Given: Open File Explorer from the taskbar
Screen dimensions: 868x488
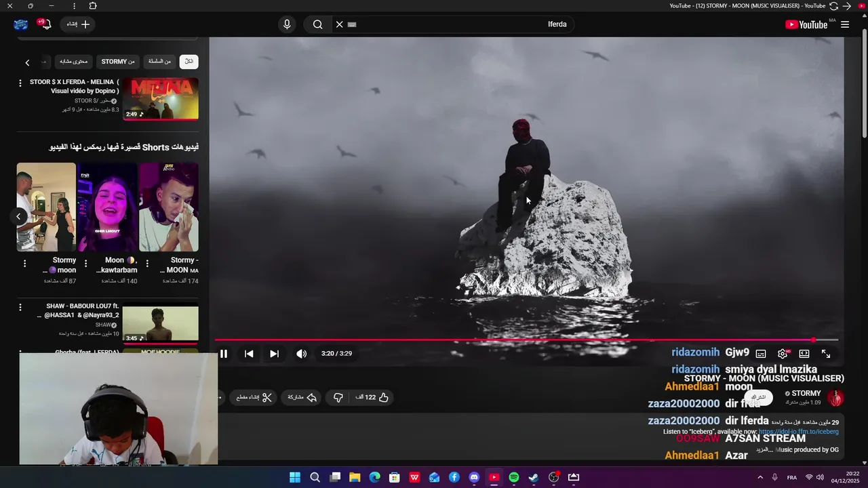Looking at the screenshot, I should (355, 477).
